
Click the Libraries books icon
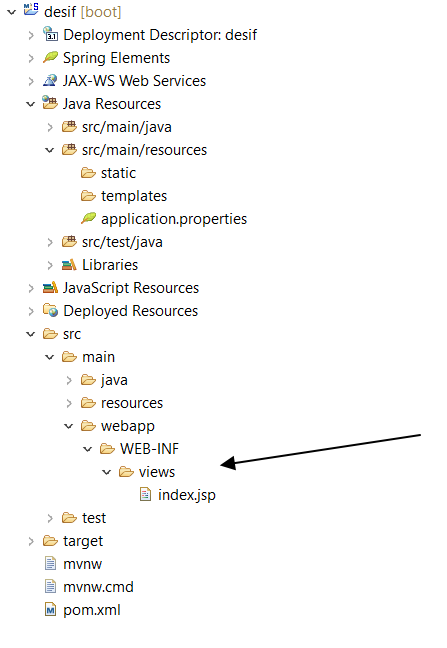(69, 264)
